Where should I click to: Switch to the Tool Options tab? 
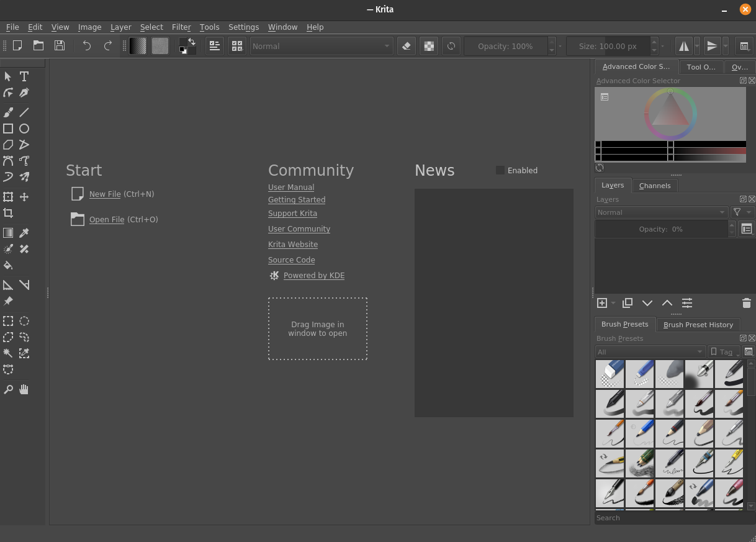pos(701,67)
